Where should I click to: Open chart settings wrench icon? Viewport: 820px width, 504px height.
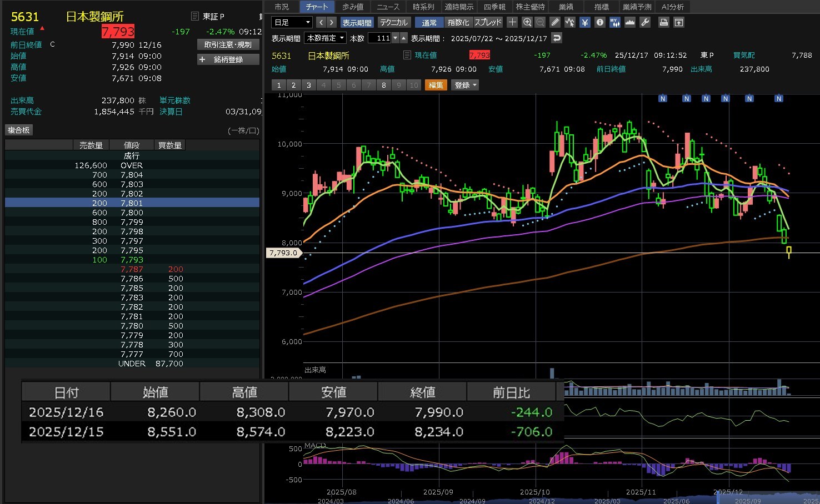[x=644, y=22]
